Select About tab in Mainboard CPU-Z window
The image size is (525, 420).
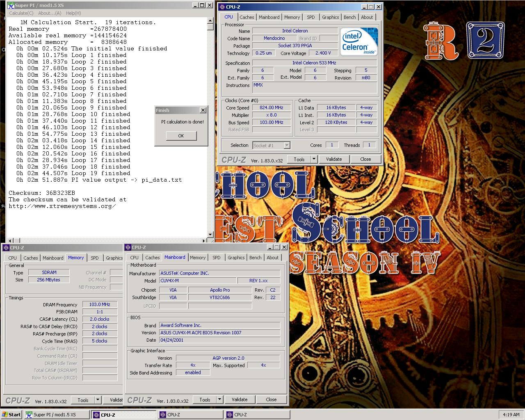point(273,258)
